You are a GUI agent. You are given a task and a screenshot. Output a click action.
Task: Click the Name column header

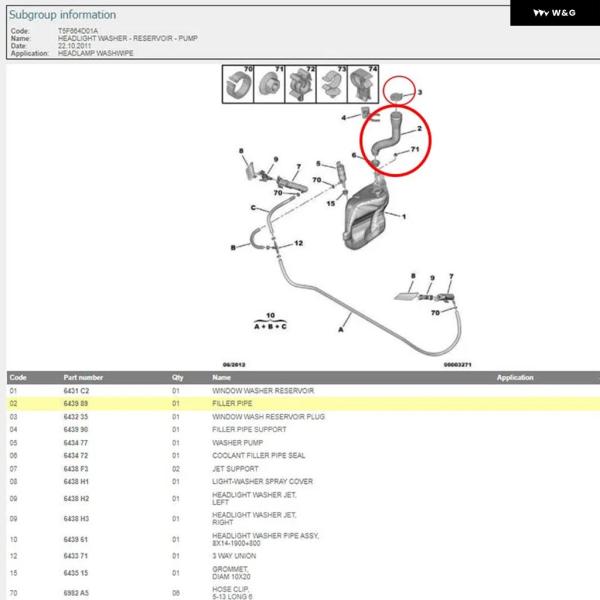[x=221, y=378]
